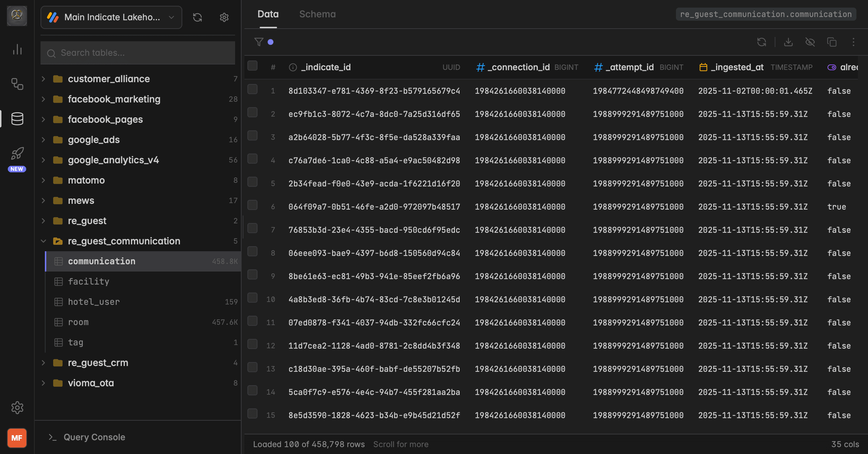This screenshot has height=454, width=868.
Task: Open the analytics bar chart sidebar icon
Action: [x=17, y=49]
